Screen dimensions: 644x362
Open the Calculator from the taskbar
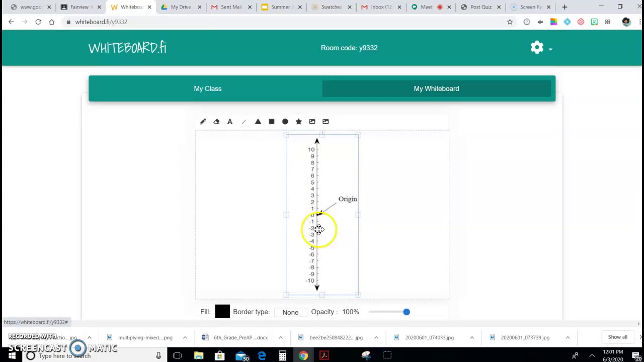[x=282, y=356]
